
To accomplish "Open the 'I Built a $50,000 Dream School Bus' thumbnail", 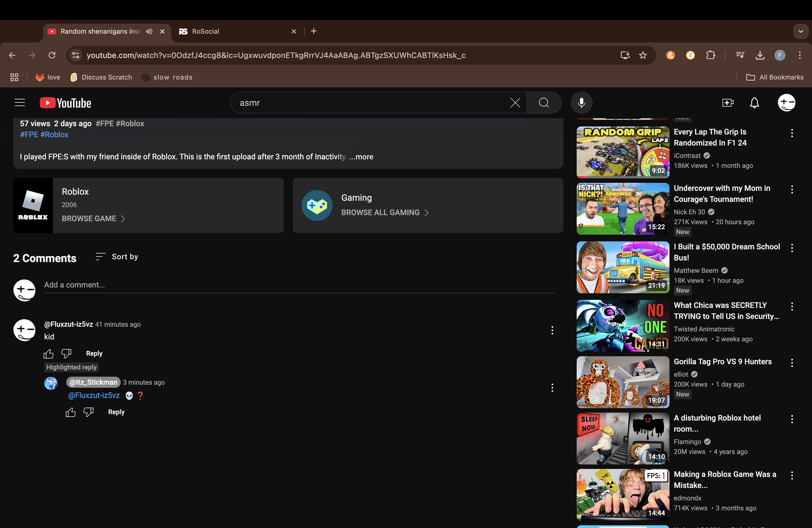I will pyautogui.click(x=623, y=267).
